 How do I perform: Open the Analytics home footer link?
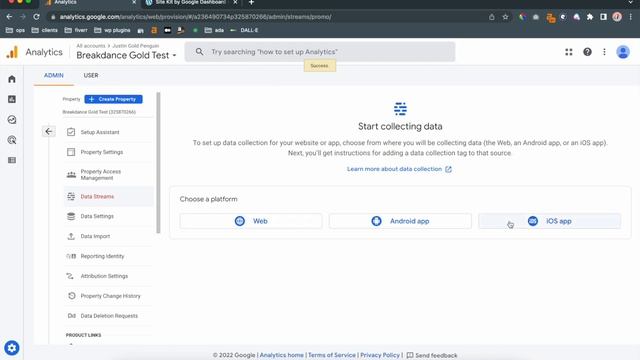click(282, 355)
